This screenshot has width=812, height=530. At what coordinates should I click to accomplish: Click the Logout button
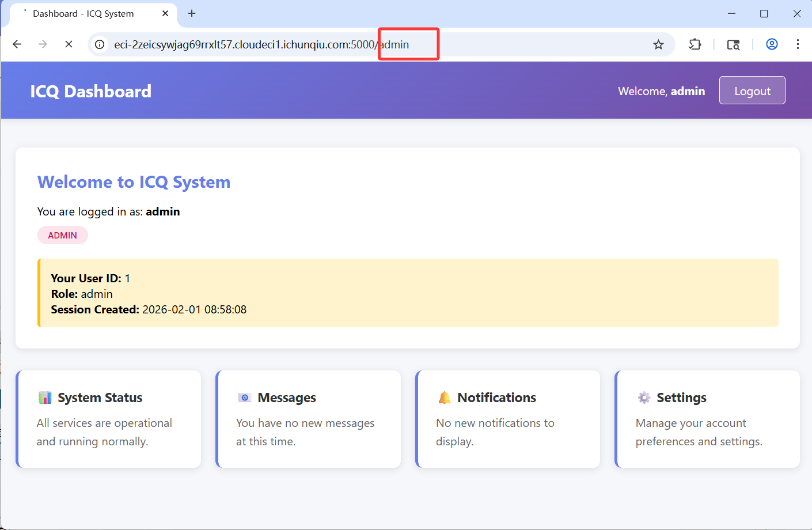[x=752, y=91]
